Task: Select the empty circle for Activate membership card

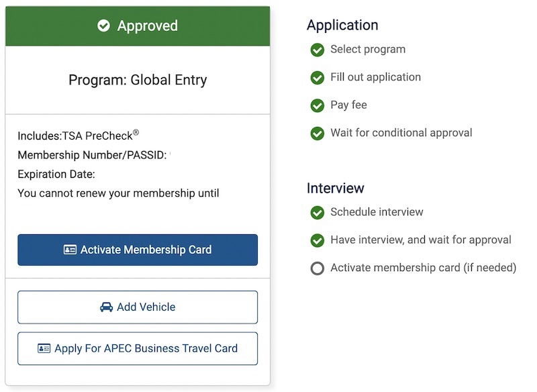Action: 317,268
